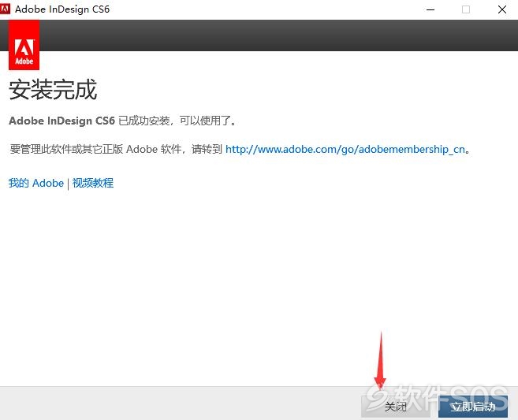The height and width of the screenshot is (420, 518).
Task: Click the window title Adobe InDesign CS6
Action: (x=62, y=9)
